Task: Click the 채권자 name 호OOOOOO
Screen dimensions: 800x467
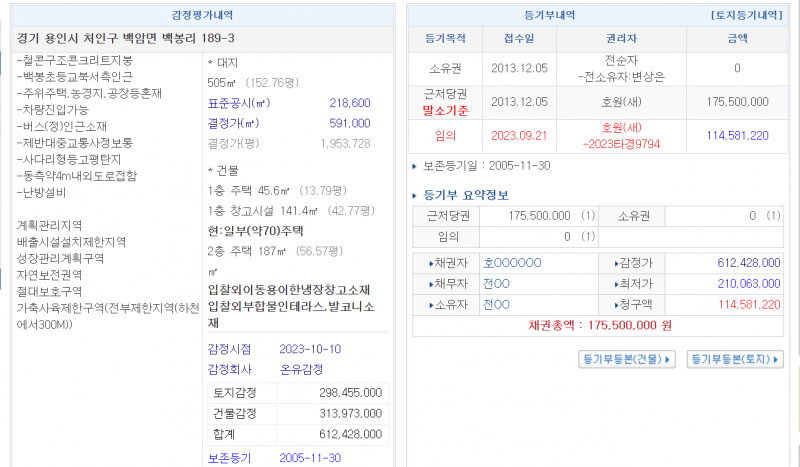Action: pos(512,263)
